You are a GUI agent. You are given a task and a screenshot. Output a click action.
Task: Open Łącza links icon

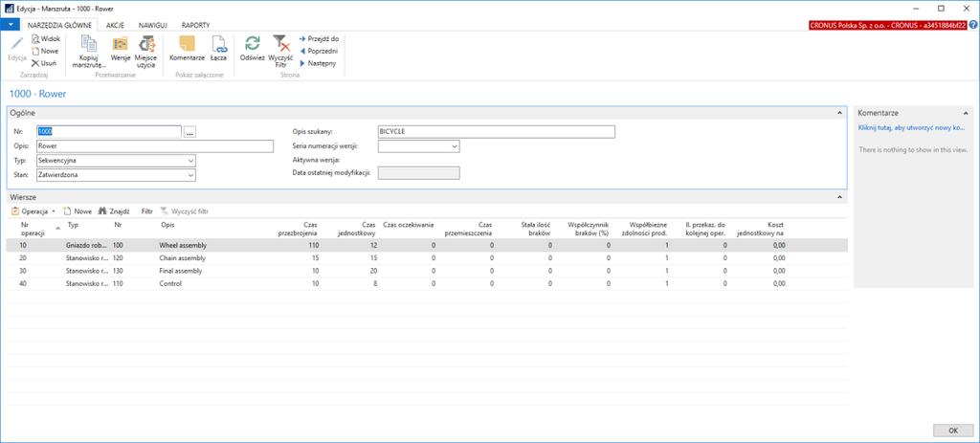[218, 44]
